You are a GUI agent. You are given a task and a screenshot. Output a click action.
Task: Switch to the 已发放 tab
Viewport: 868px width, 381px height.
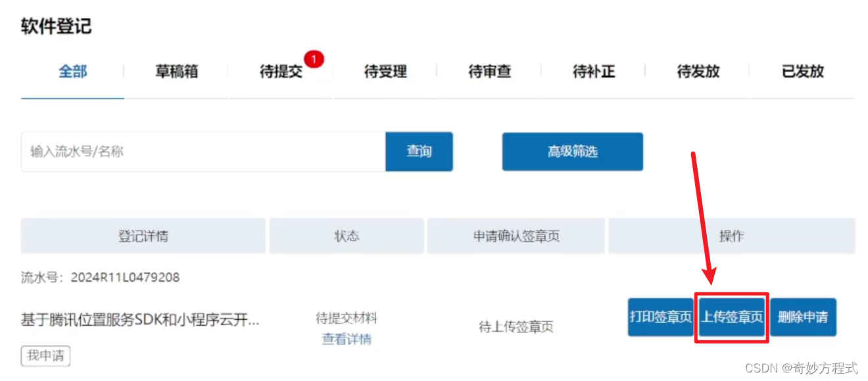tap(802, 72)
